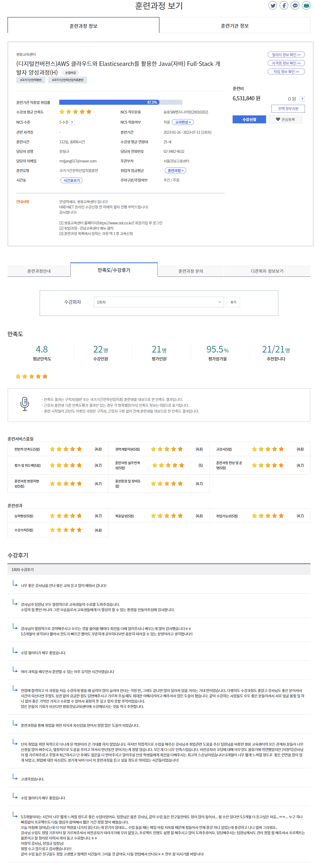Share the course on Twitter

[272, 5]
